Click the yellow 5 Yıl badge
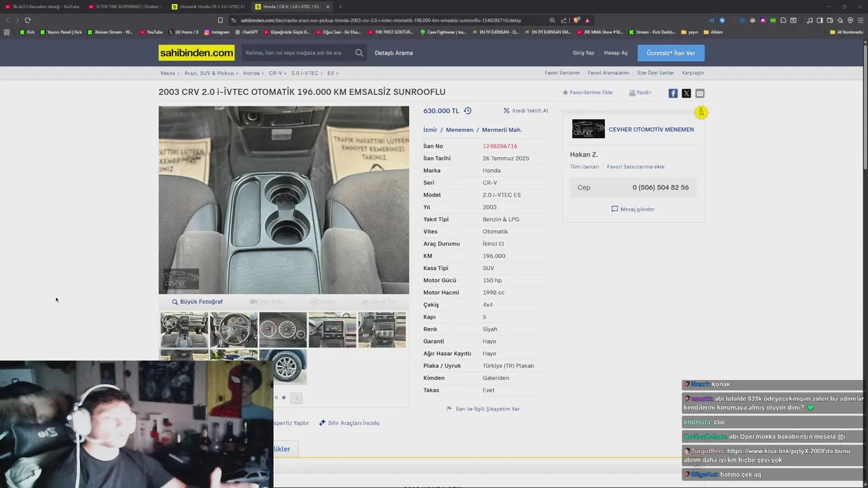 pyautogui.click(x=701, y=112)
